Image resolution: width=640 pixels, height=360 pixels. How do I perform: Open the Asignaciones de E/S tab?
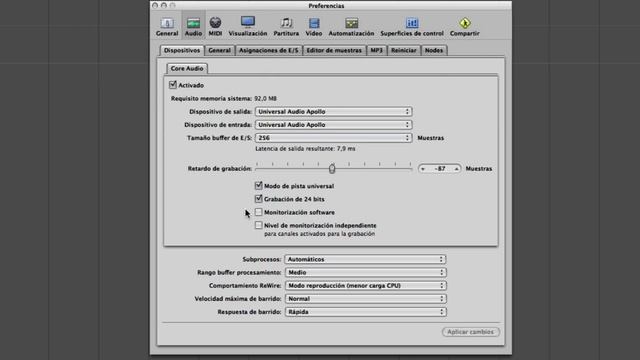[269, 50]
